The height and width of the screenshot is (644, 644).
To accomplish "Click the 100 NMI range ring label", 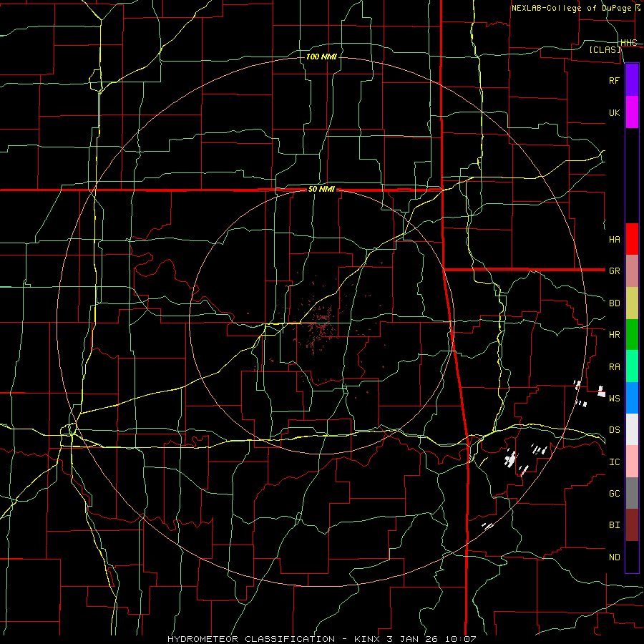I will [321, 57].
